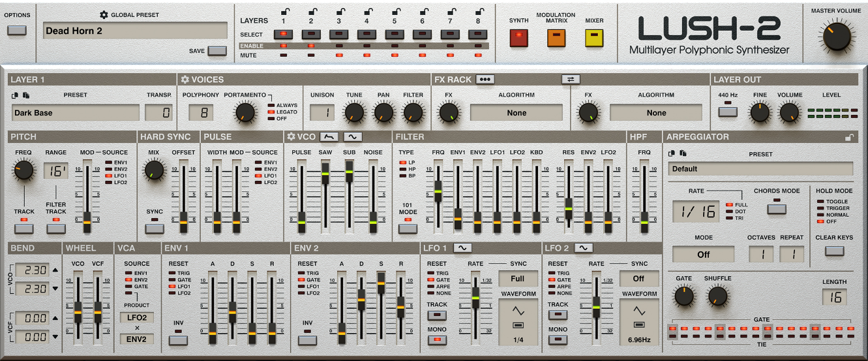
Task: Toggle the LFO 1 Mono button
Action: 436,339
